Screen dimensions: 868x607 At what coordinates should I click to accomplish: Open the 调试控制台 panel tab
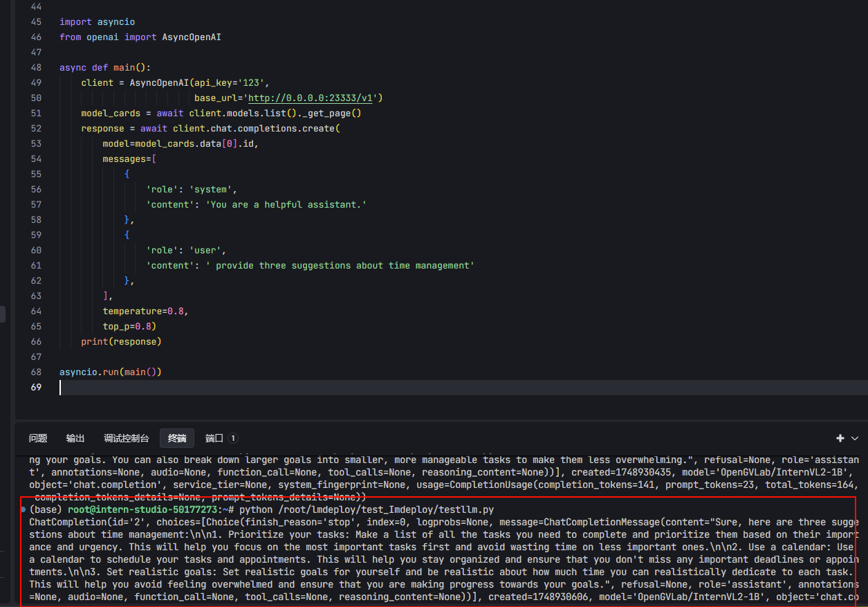[x=127, y=438]
